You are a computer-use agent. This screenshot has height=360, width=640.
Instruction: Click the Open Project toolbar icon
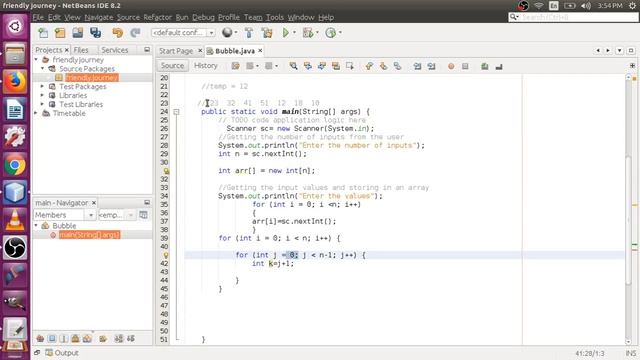[78, 33]
